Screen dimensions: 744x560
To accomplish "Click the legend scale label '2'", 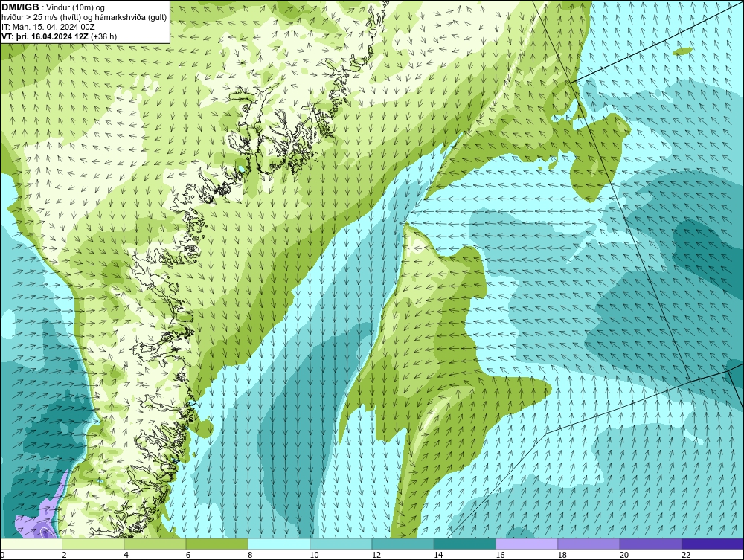I will (x=64, y=556).
